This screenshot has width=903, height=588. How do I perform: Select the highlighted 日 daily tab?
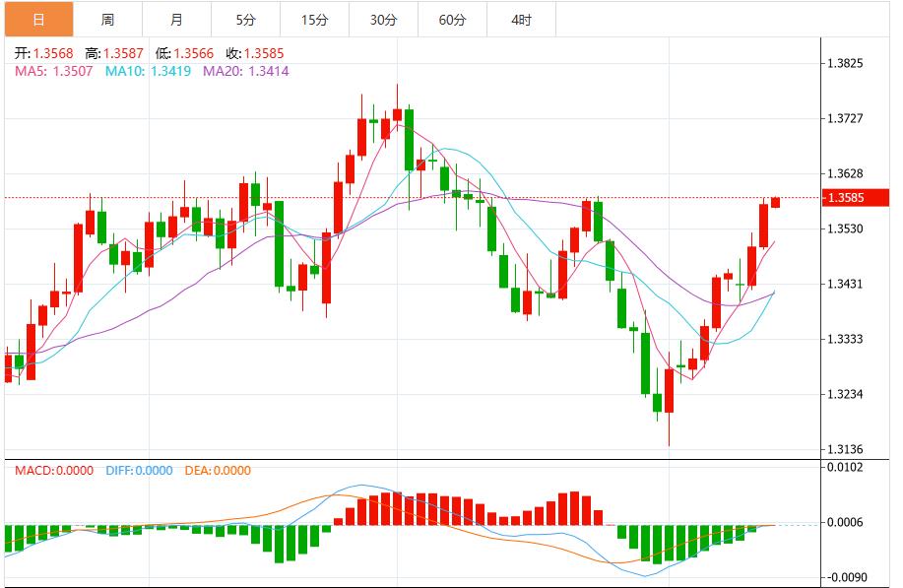click(x=37, y=18)
